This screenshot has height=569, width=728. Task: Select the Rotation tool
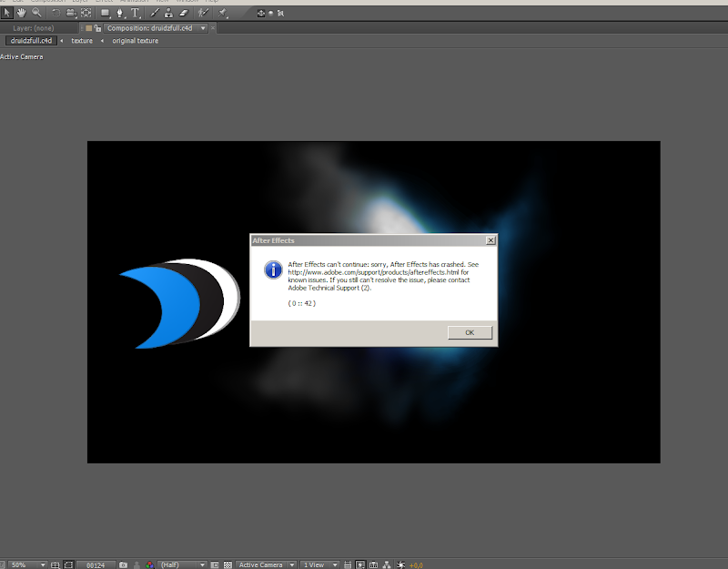point(56,13)
